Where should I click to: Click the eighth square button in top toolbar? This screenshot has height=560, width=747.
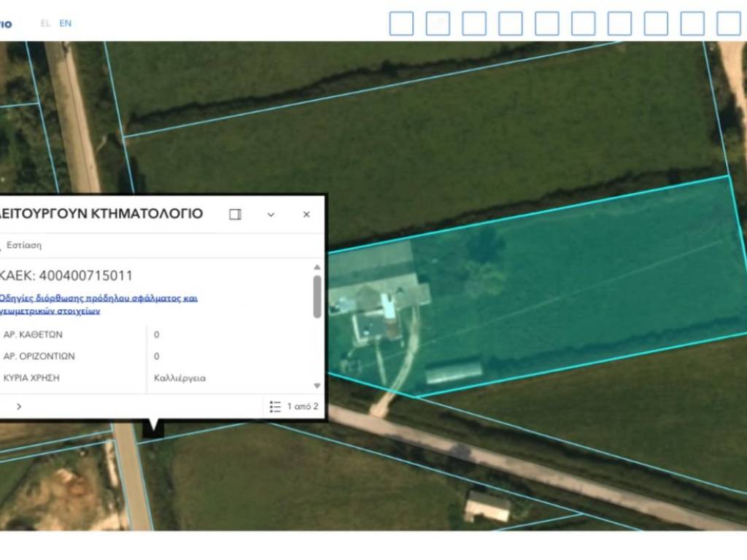click(656, 23)
